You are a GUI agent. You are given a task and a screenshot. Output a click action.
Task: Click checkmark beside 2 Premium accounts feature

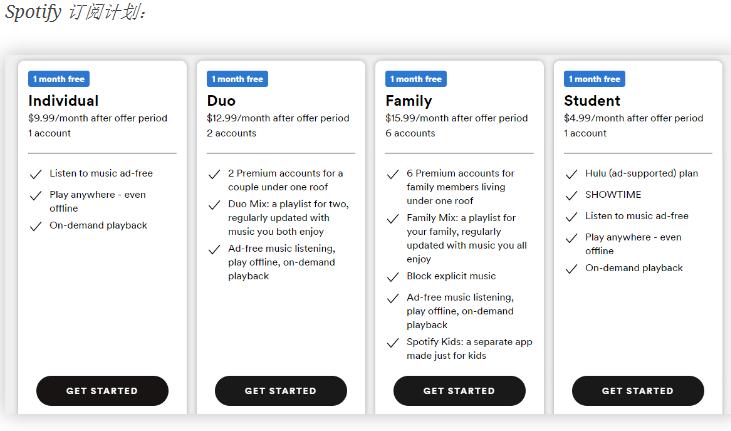[214, 174]
